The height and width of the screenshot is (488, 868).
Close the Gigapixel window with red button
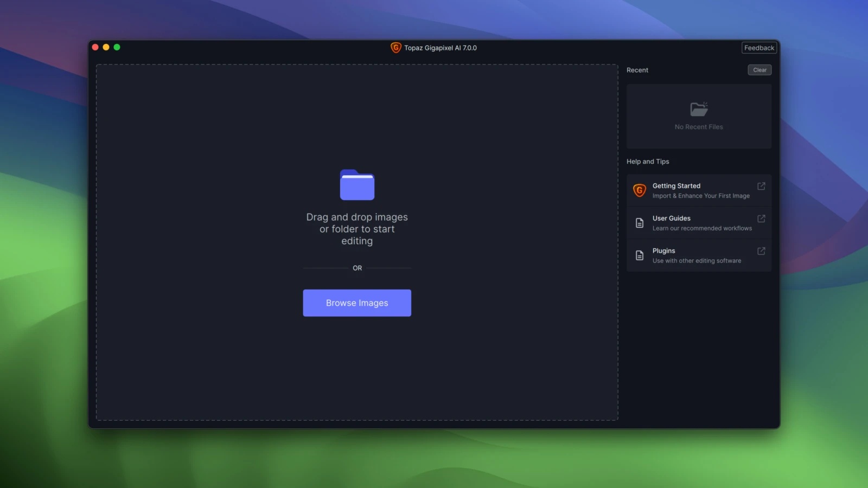click(x=95, y=47)
